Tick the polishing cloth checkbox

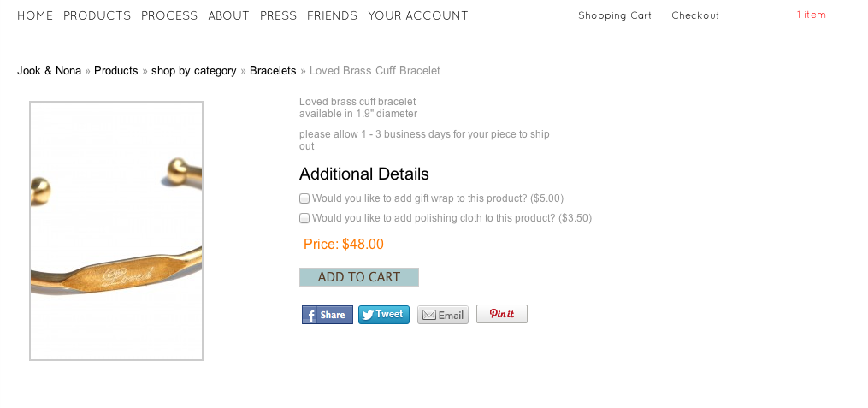304,218
